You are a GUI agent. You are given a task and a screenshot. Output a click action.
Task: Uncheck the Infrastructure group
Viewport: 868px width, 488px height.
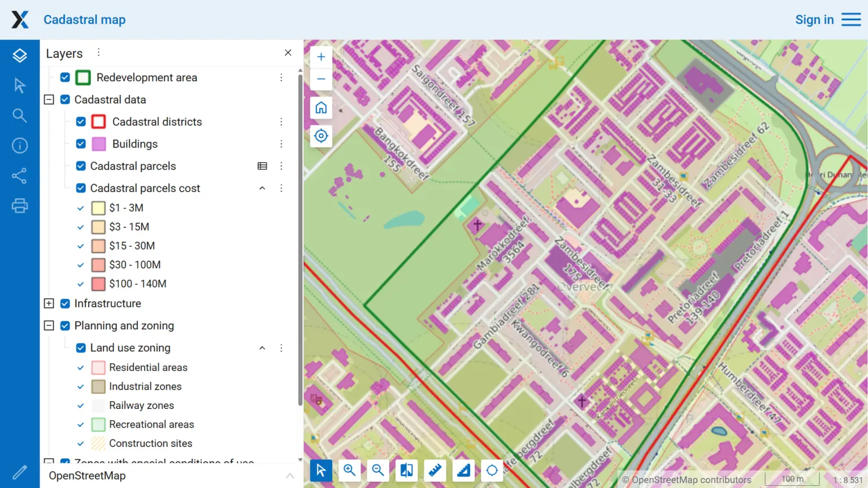(x=65, y=303)
